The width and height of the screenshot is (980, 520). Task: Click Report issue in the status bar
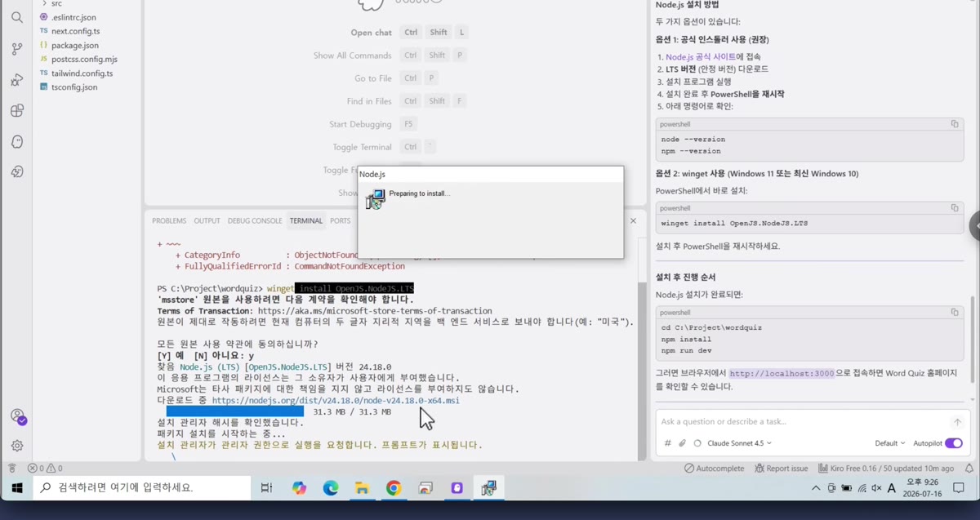point(782,469)
